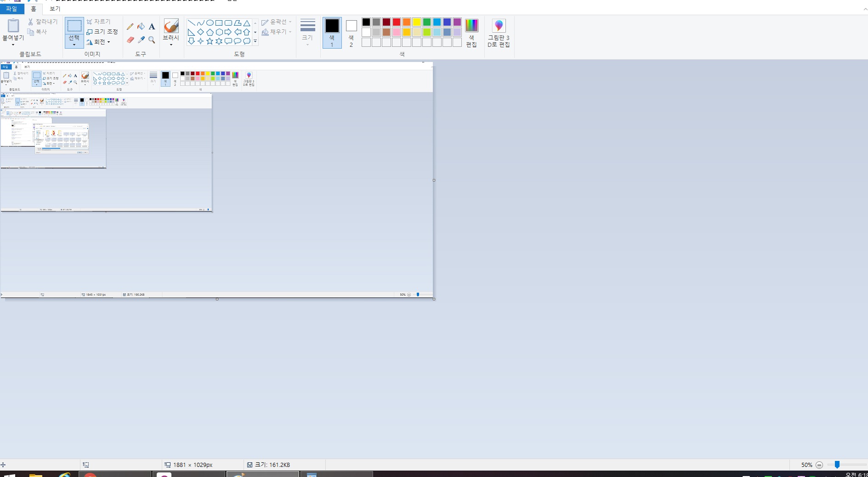The image size is (868, 477).
Task: Open the 크기 line size dropdown
Action: (307, 32)
